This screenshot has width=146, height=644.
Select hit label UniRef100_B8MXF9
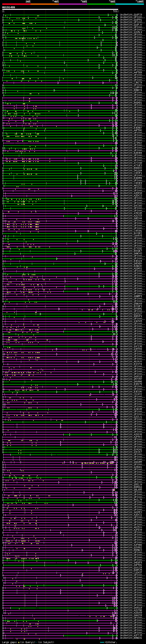tap(131, 316)
